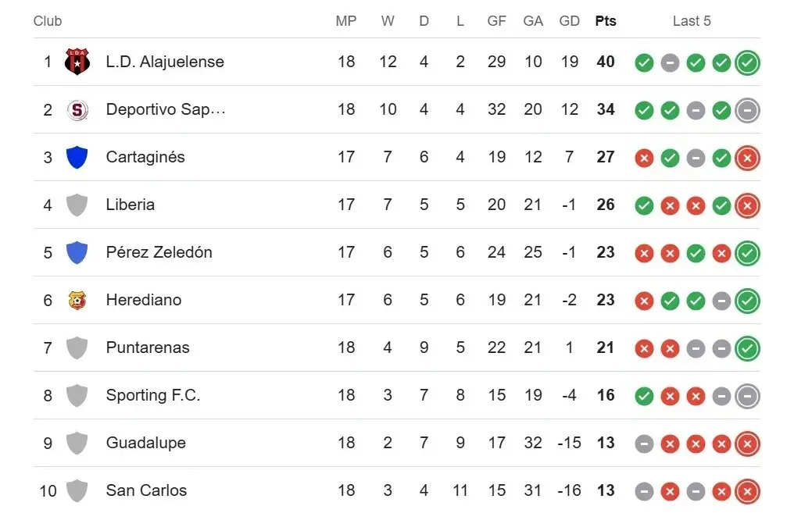Click Saprissa's most recent draw icon

coord(747,110)
